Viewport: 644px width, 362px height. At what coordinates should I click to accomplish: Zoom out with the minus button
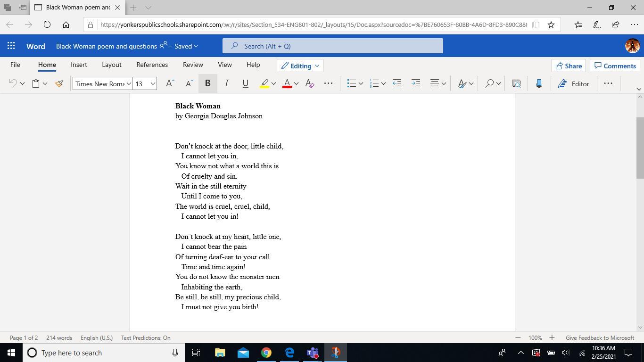coord(518,337)
